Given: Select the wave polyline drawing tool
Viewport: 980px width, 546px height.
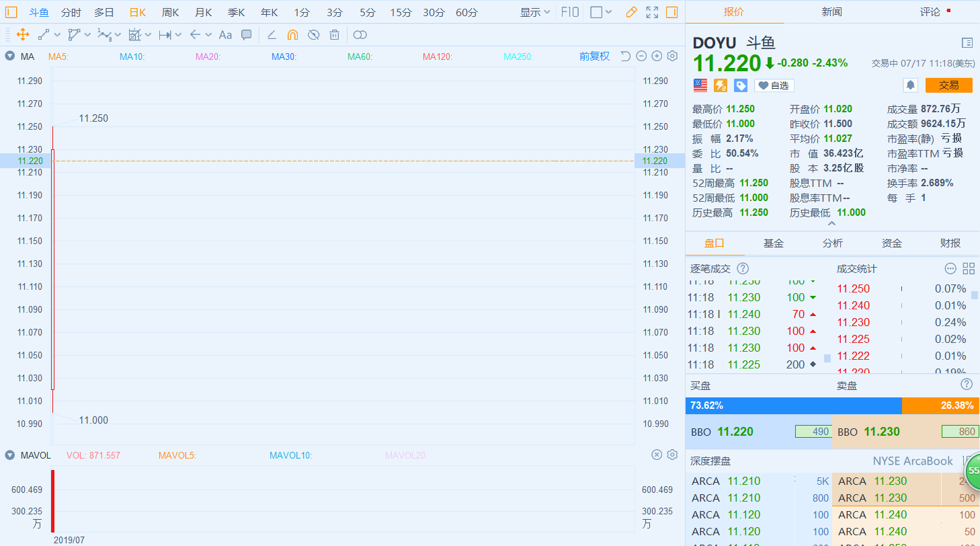Looking at the screenshot, I should [104, 35].
